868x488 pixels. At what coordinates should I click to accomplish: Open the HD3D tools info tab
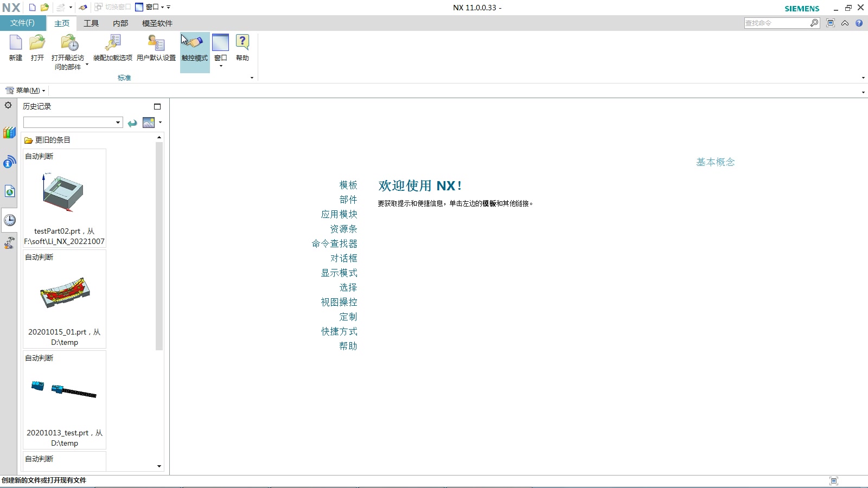(9, 162)
